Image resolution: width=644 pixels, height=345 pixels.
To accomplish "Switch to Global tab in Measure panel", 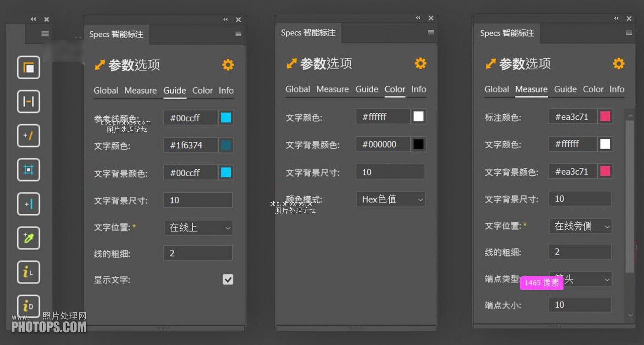I will click(497, 89).
